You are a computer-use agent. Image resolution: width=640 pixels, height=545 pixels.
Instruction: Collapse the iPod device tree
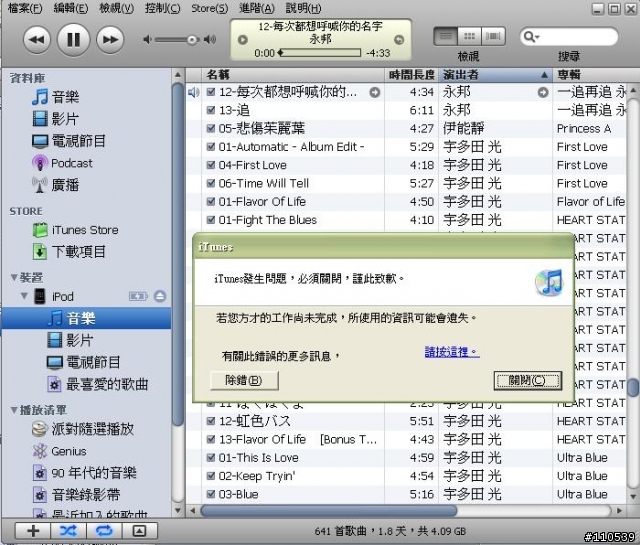[24, 296]
